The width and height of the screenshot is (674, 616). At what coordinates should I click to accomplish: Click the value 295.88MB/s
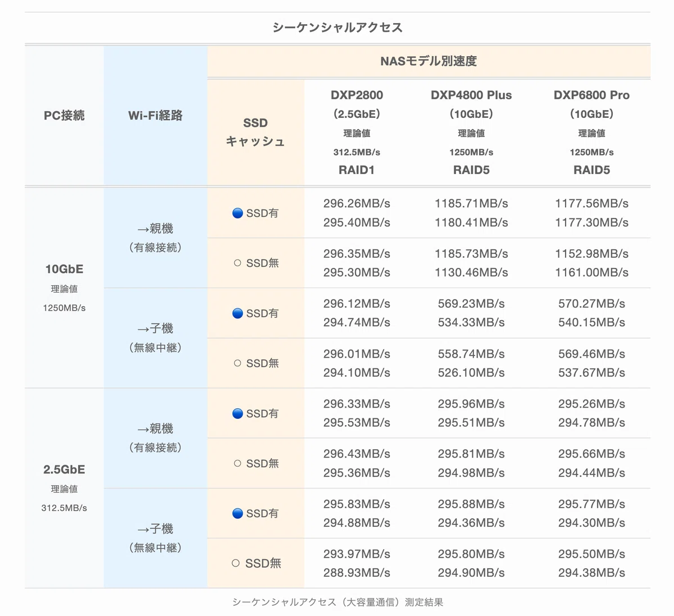pos(471,504)
